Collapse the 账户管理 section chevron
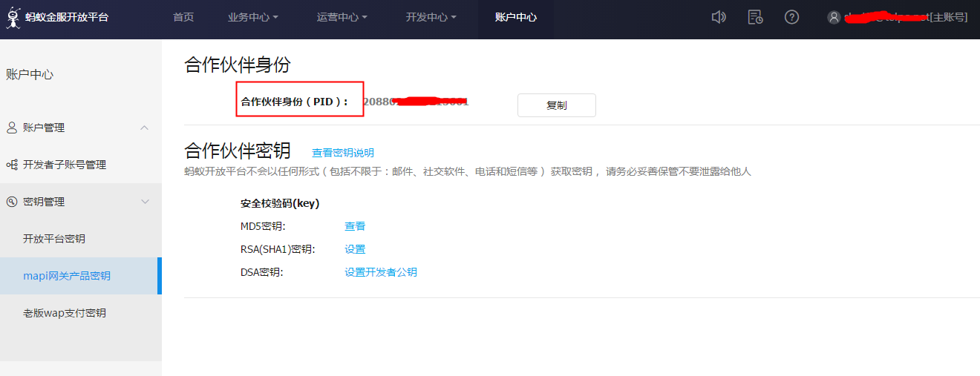The height and width of the screenshot is (376, 980). point(145,128)
